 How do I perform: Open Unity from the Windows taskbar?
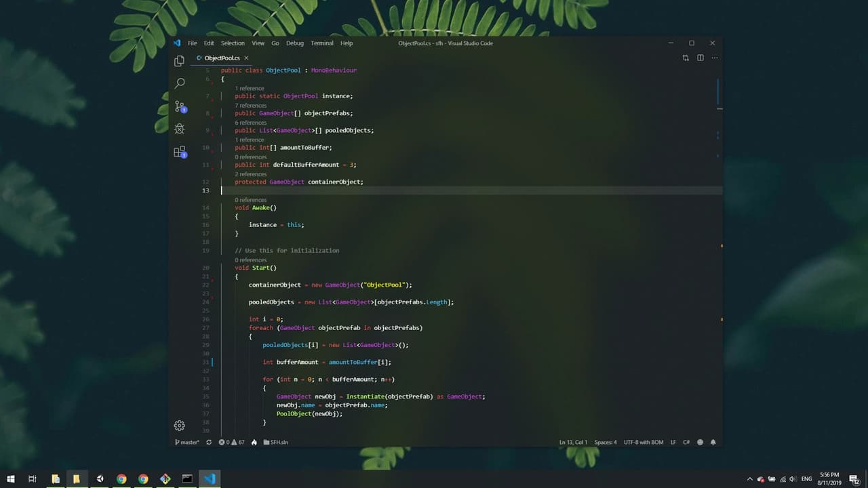(100, 479)
